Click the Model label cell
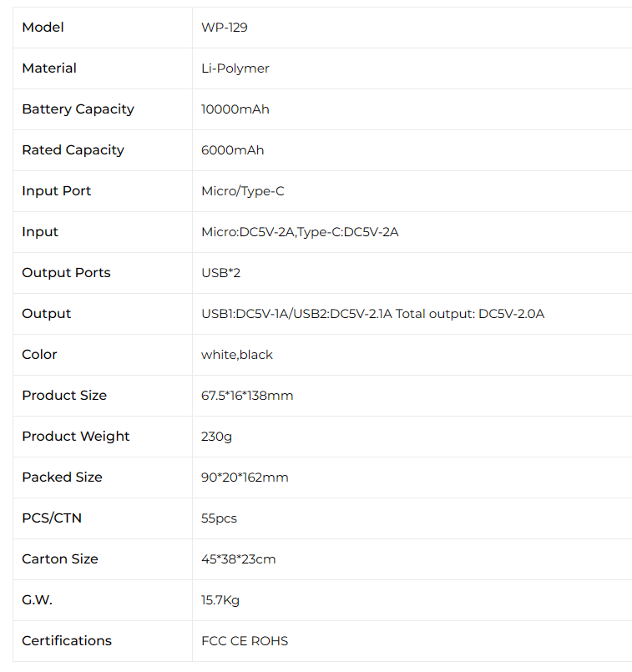The image size is (632, 672). click(x=43, y=28)
